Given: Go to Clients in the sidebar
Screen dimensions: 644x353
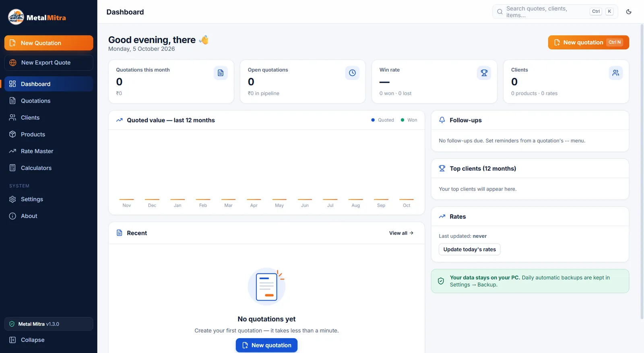Looking at the screenshot, I should click(x=49, y=118).
